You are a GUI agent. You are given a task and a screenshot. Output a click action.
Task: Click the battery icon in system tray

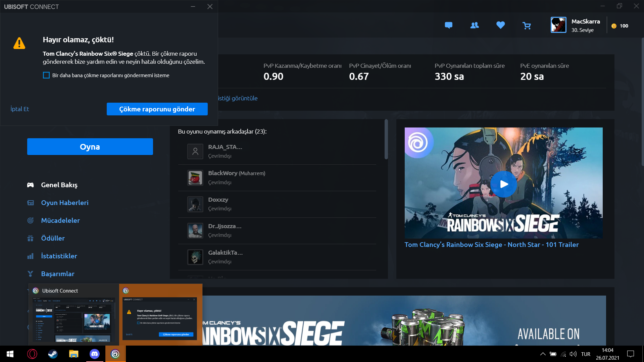[x=553, y=354]
